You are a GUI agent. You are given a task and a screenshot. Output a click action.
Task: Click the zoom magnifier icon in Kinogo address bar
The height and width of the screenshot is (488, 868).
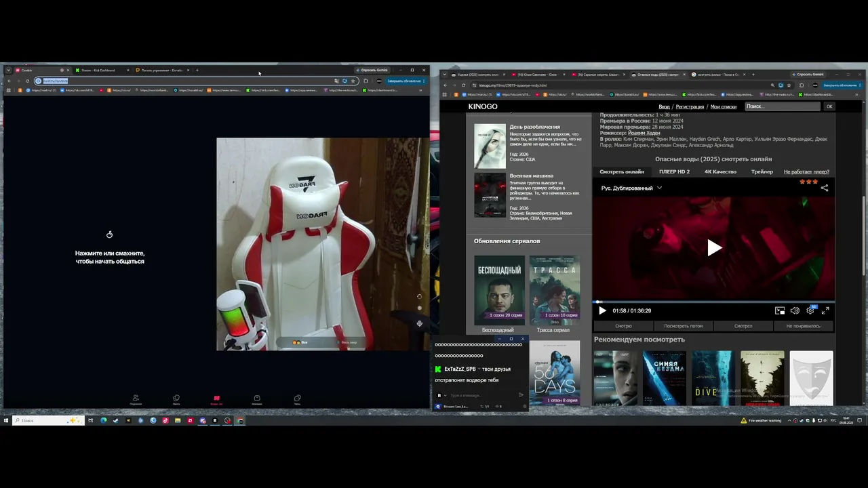point(772,85)
